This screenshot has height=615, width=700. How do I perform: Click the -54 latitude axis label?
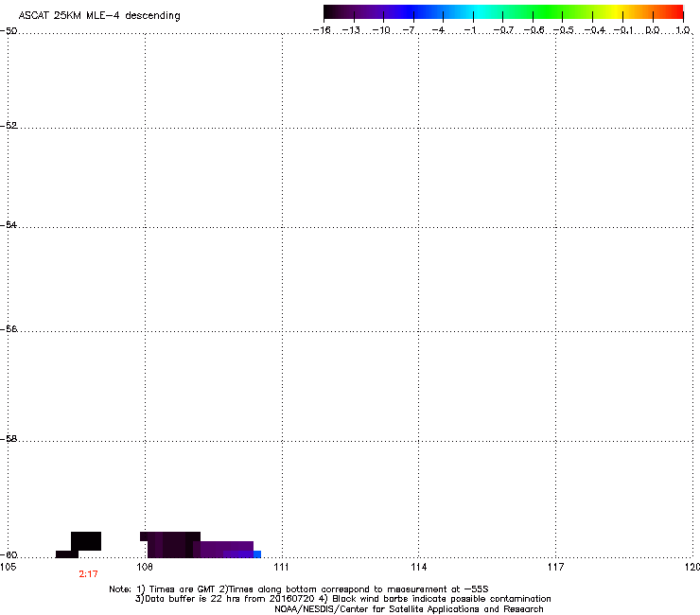pos(9,224)
